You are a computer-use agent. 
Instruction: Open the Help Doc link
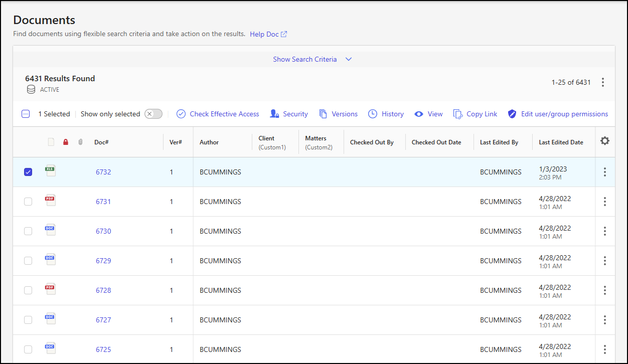tap(265, 34)
